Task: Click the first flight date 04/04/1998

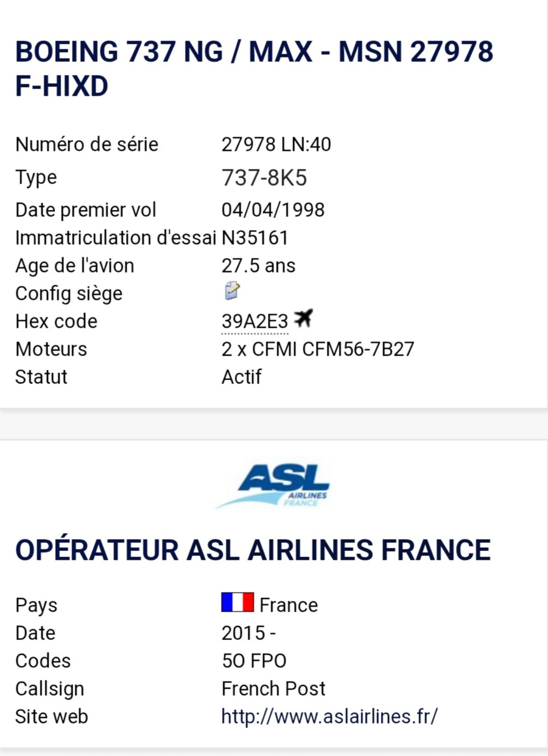Action: point(273,210)
